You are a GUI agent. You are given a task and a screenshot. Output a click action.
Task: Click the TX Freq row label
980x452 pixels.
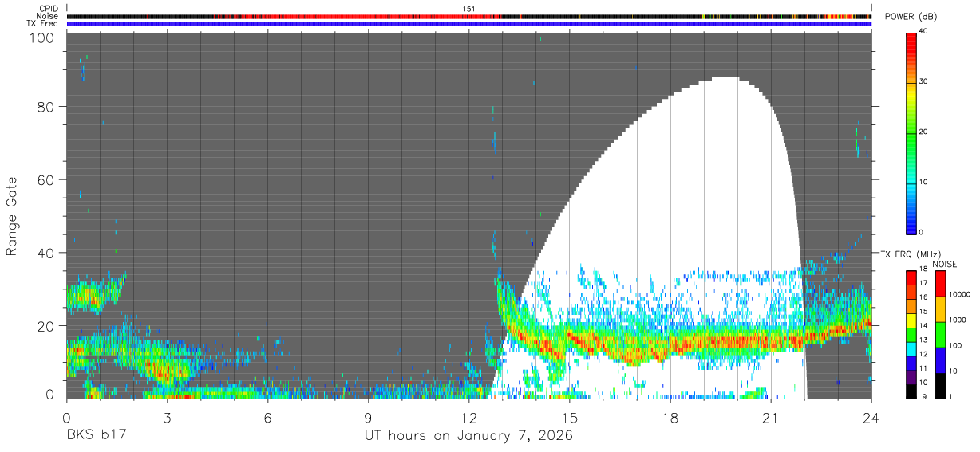coord(42,23)
